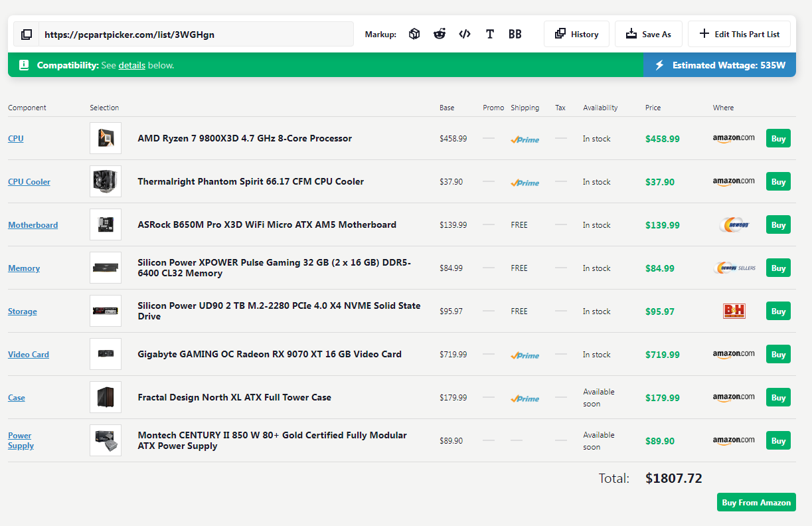The height and width of the screenshot is (526, 812).
Task: Open Silicon Power XPOWER Pulse memory name
Action: [x=274, y=268]
